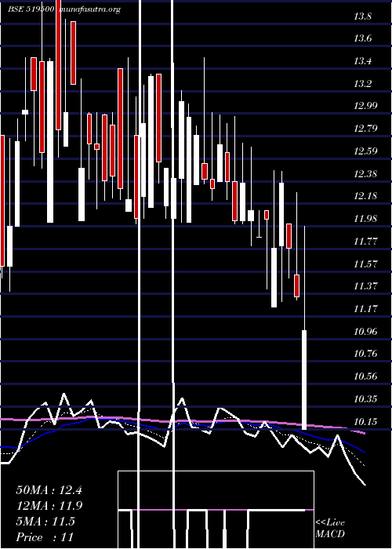
Task: Click the 11.17 price axis label
Action: 365,309
